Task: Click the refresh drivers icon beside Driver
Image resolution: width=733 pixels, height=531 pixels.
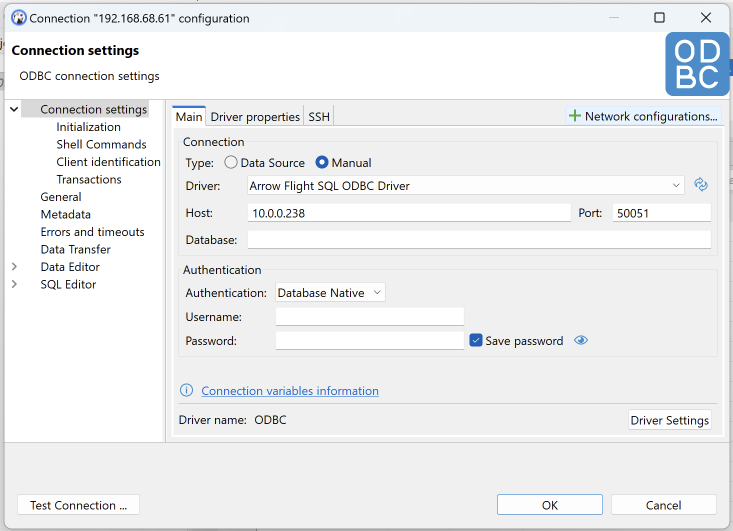Action: (x=701, y=185)
